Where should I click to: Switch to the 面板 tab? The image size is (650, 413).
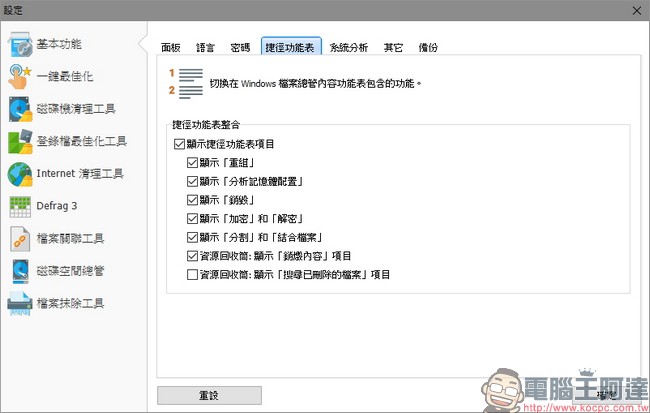click(170, 47)
